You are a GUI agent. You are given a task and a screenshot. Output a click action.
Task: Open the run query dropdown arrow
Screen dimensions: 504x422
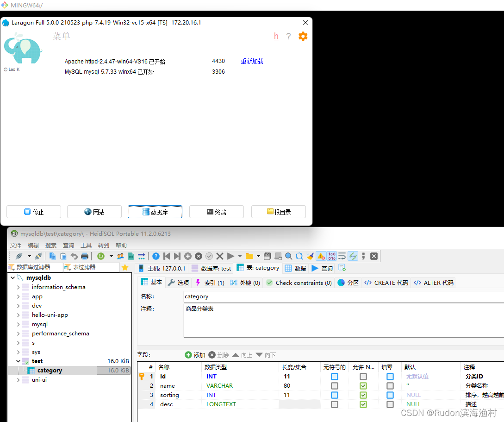pyautogui.click(x=240, y=256)
